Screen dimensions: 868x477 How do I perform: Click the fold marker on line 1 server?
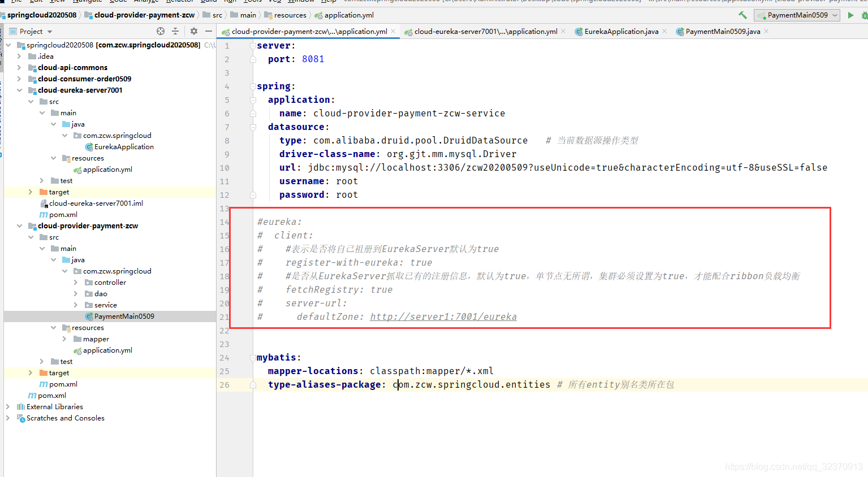(253, 45)
